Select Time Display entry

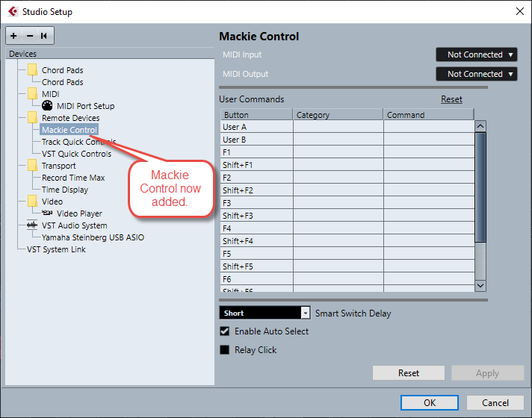click(x=65, y=190)
